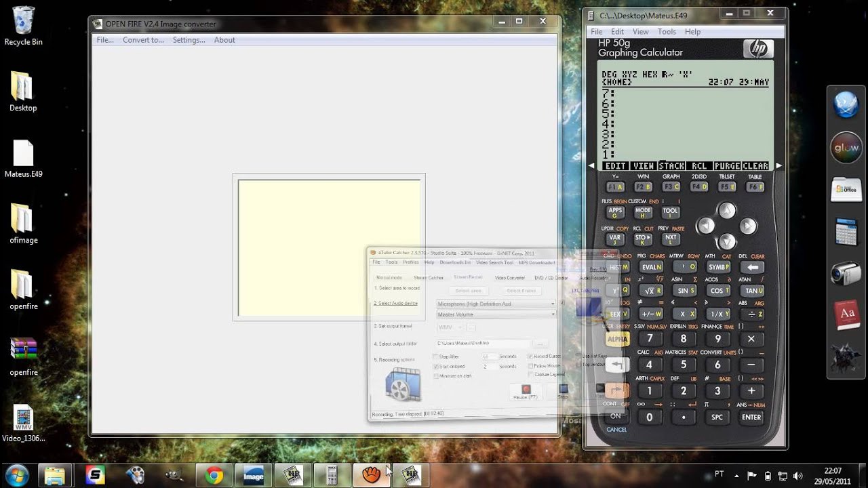
Task: Click the TAN key on the calculator
Action: (x=752, y=291)
